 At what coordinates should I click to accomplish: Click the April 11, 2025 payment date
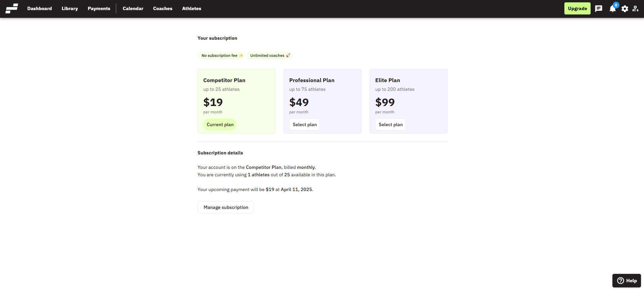coord(296,189)
